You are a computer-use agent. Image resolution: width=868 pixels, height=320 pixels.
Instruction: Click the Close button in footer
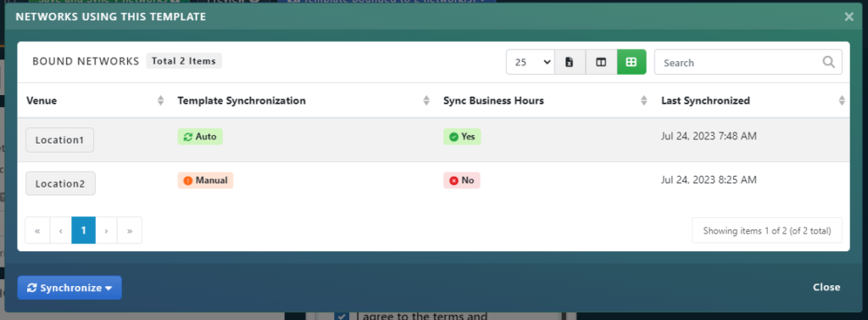click(x=826, y=287)
